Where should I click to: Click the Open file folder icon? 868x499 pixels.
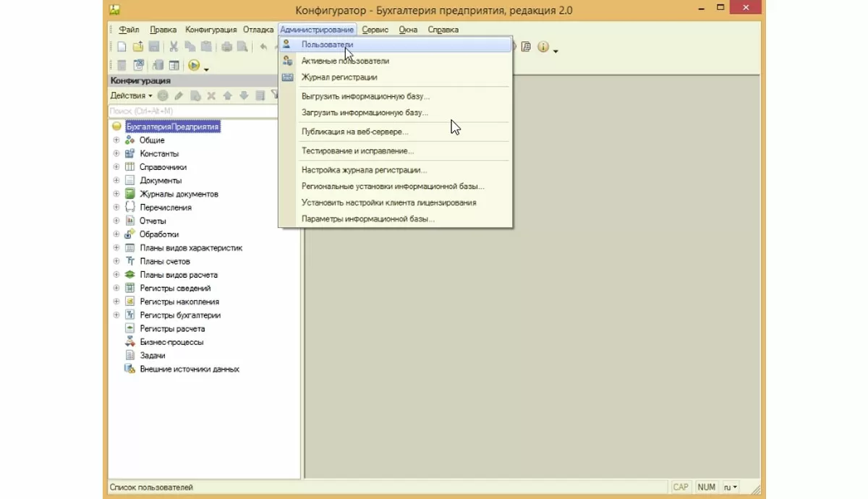(137, 47)
